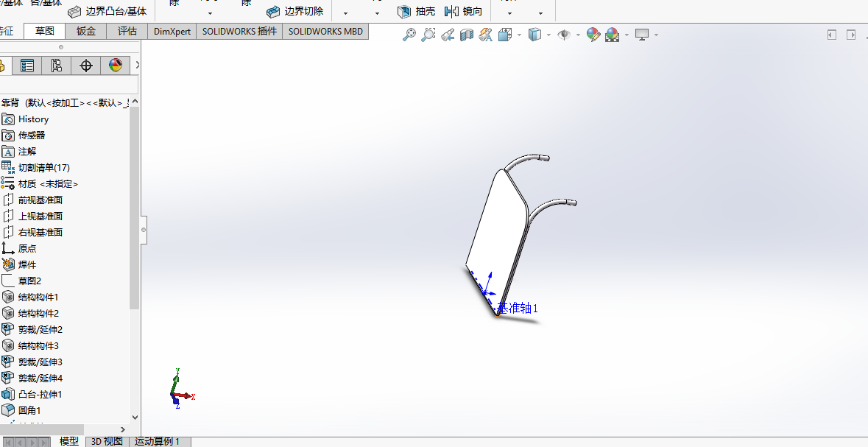Select 剪裁/延伸4 feature
This screenshot has height=447, width=868.
click(32, 378)
